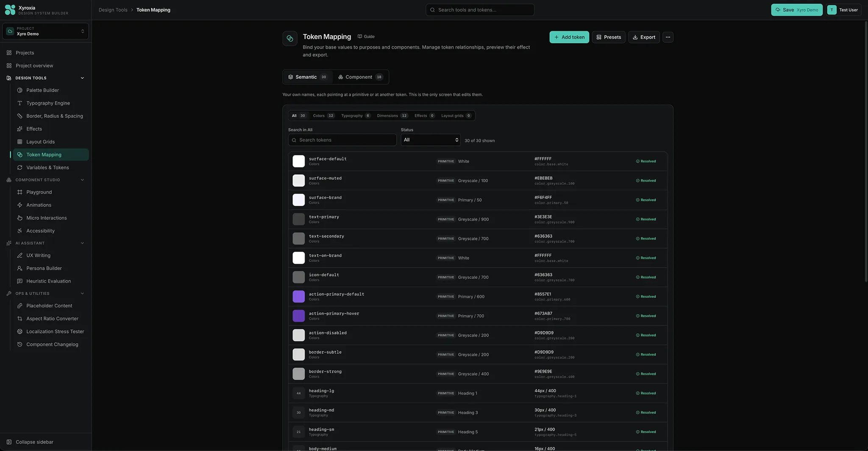Filter tokens by Dimensions category
This screenshot has height=451, width=868.
pyautogui.click(x=392, y=116)
